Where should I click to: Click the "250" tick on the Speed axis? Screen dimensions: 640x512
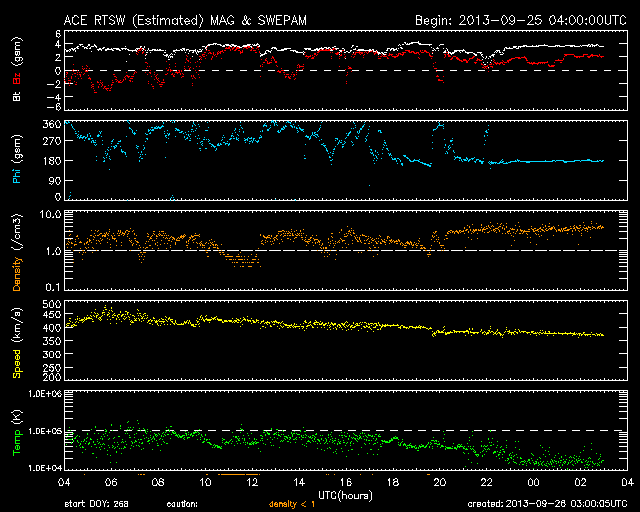pos(52,368)
